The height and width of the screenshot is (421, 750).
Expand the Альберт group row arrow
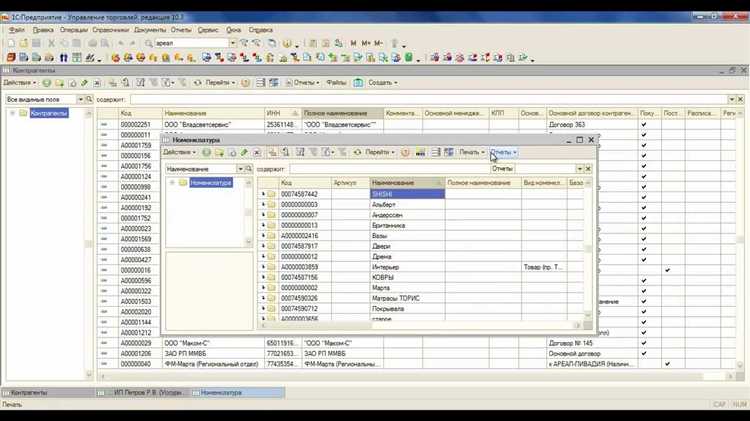pyautogui.click(x=263, y=205)
